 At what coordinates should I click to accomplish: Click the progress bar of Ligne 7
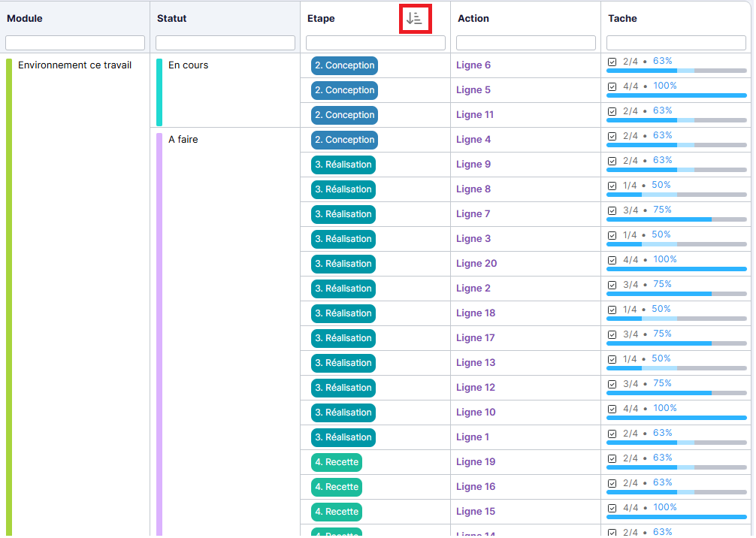[x=676, y=219]
